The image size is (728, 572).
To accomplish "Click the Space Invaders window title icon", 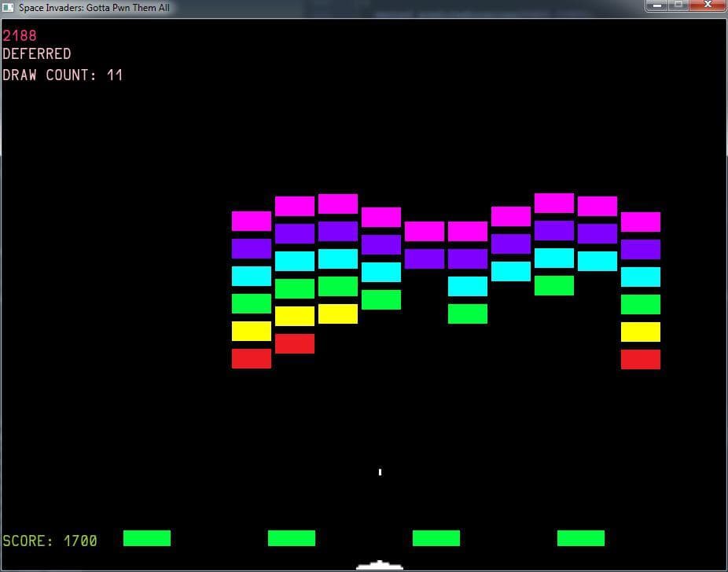I will [x=8, y=7].
